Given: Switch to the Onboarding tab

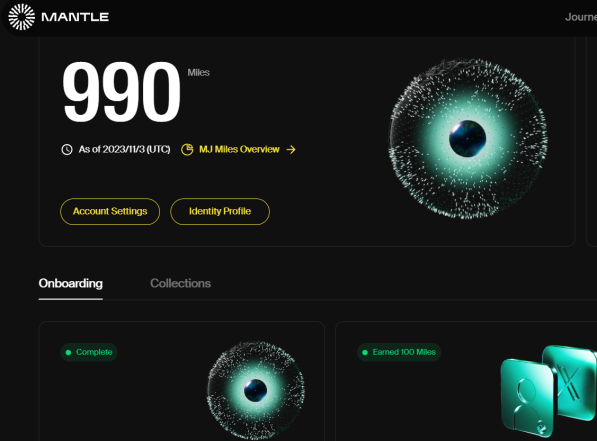Looking at the screenshot, I should [70, 283].
